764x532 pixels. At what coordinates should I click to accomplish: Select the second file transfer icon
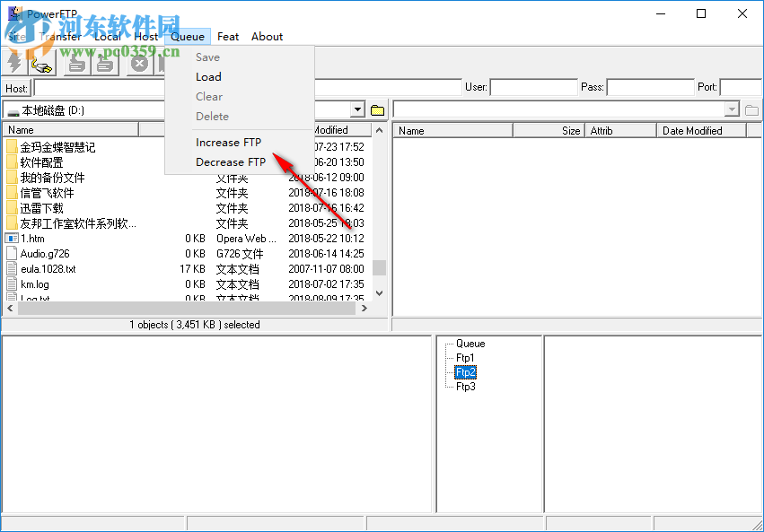pyautogui.click(x=108, y=64)
